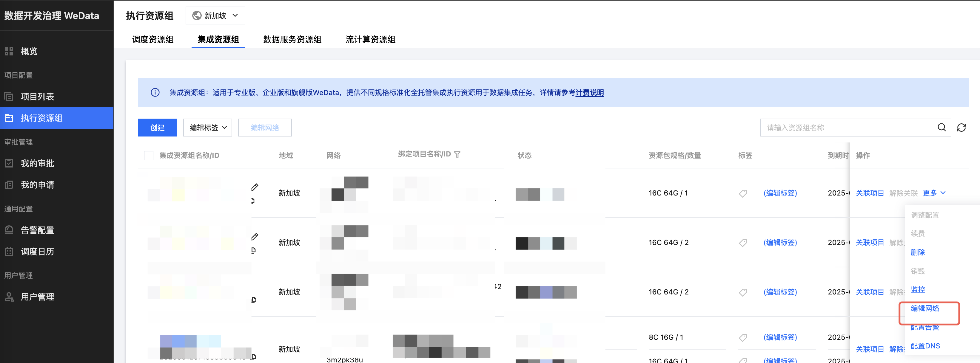Click tag icon in first 16C 64G / 1 row
The height and width of the screenshot is (363, 980).
click(x=742, y=193)
